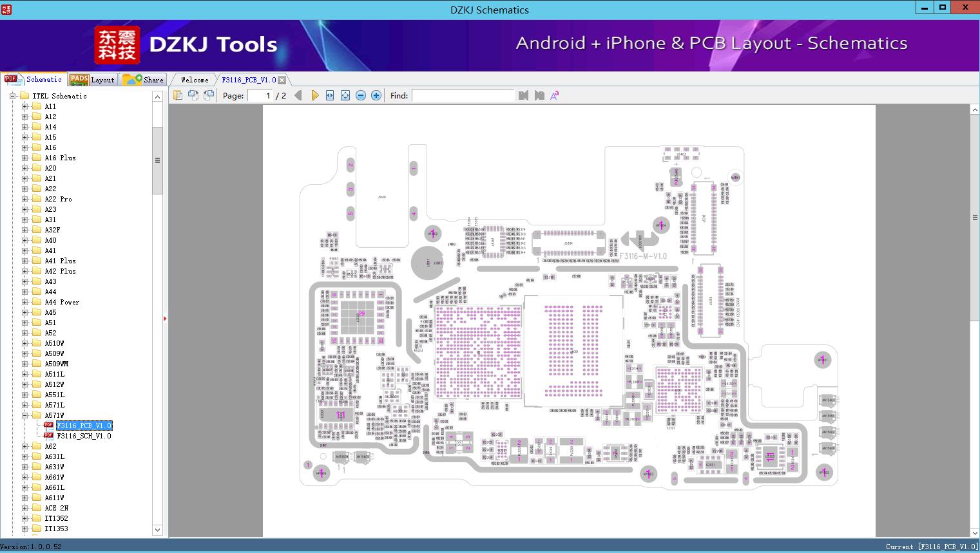Select the A631L folder

(54, 456)
